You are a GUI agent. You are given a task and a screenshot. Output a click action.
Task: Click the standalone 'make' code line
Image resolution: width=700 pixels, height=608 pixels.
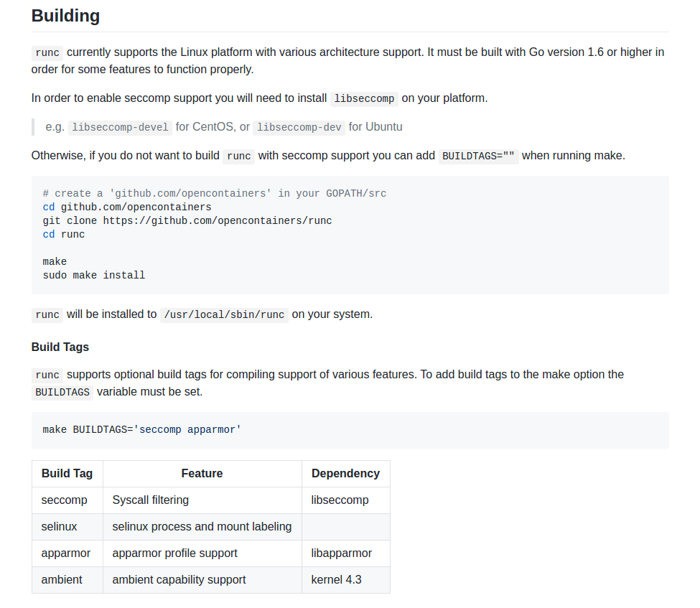tap(55, 261)
